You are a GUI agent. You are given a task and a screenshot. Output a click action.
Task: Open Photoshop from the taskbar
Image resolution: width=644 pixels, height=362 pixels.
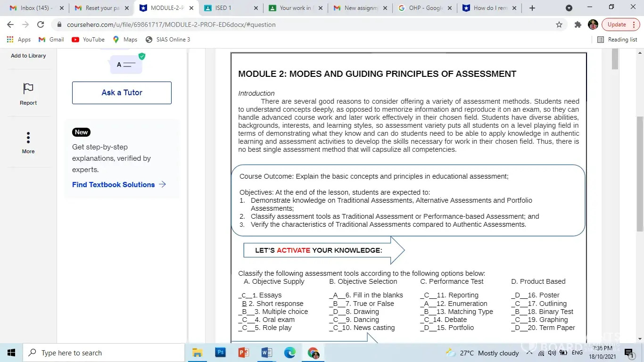point(220,353)
